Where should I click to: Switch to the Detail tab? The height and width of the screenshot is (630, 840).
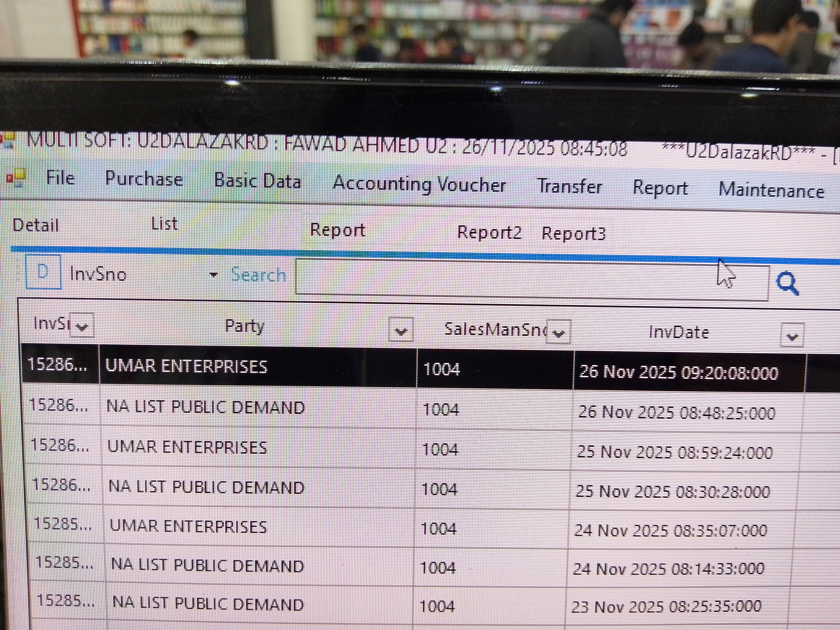[36, 225]
